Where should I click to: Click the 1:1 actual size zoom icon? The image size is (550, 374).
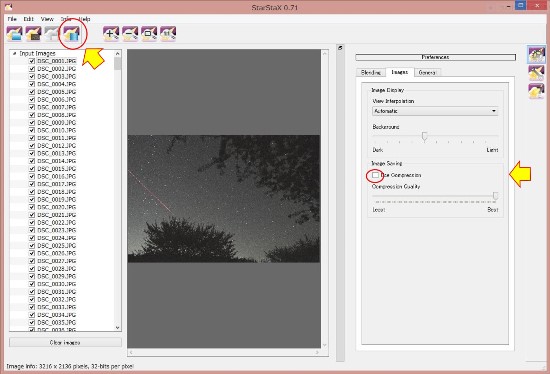click(168, 34)
